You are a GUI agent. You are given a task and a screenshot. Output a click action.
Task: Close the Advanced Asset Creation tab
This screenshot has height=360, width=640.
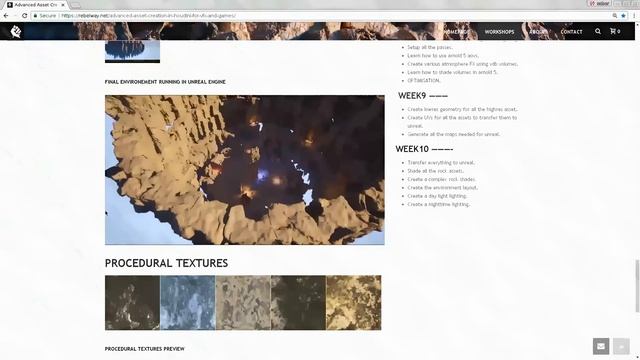[63, 5]
